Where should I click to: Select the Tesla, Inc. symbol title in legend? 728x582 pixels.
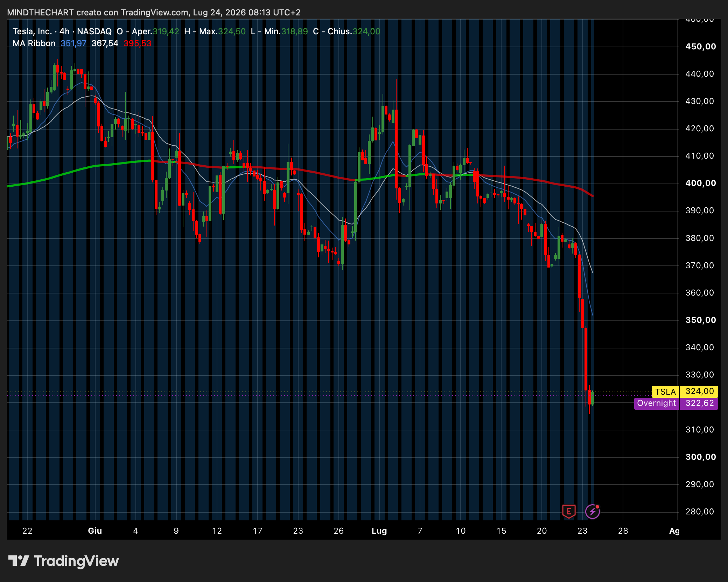point(32,32)
